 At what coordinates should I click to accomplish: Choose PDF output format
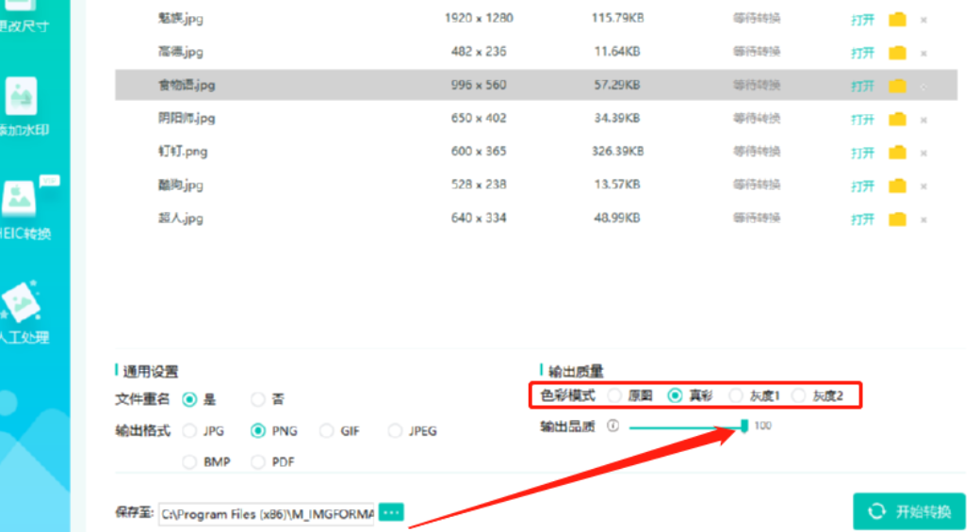tap(258, 462)
